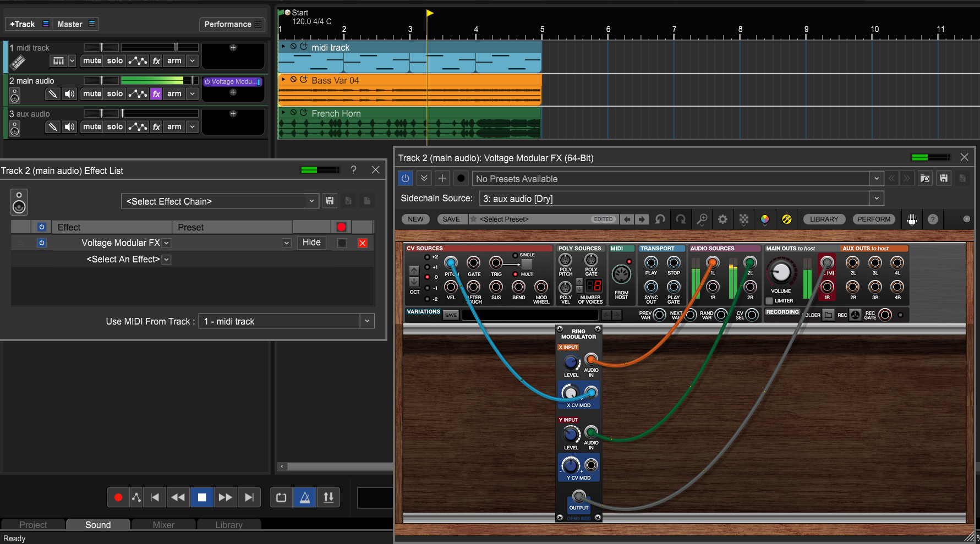
Task: Click the purple fx button on main audio
Action: click(156, 94)
